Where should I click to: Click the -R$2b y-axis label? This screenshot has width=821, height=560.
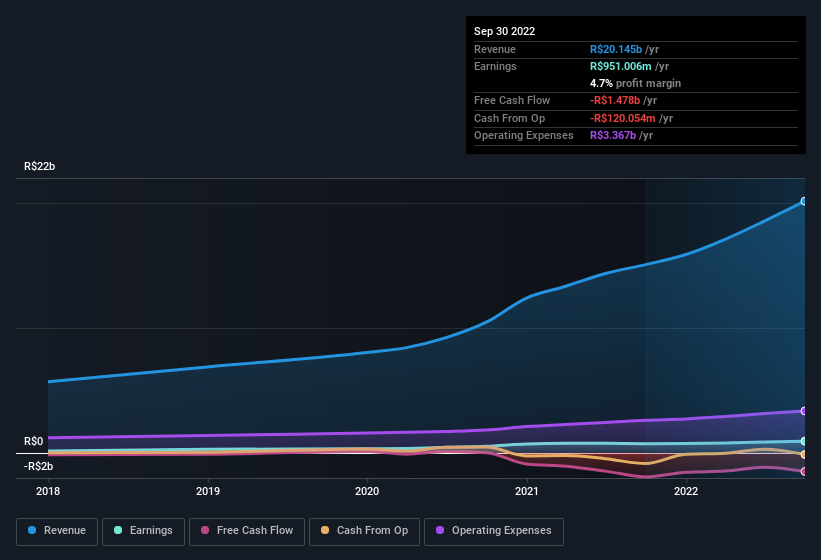point(38,466)
